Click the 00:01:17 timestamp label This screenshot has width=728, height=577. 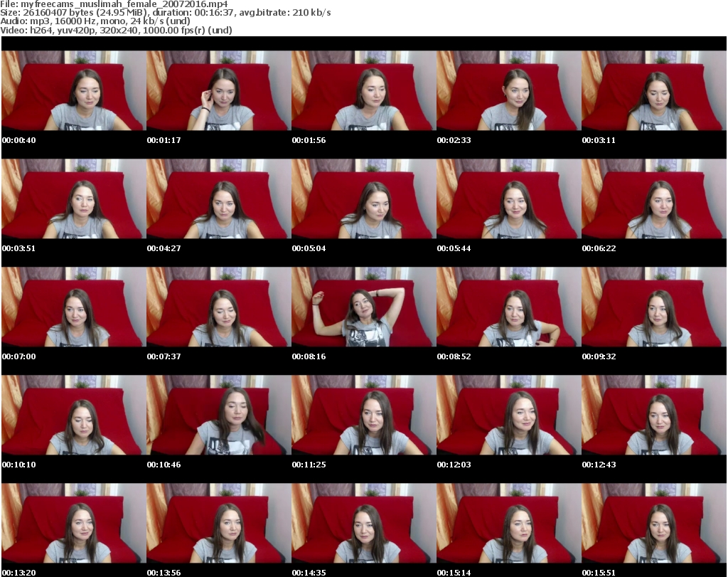(164, 140)
